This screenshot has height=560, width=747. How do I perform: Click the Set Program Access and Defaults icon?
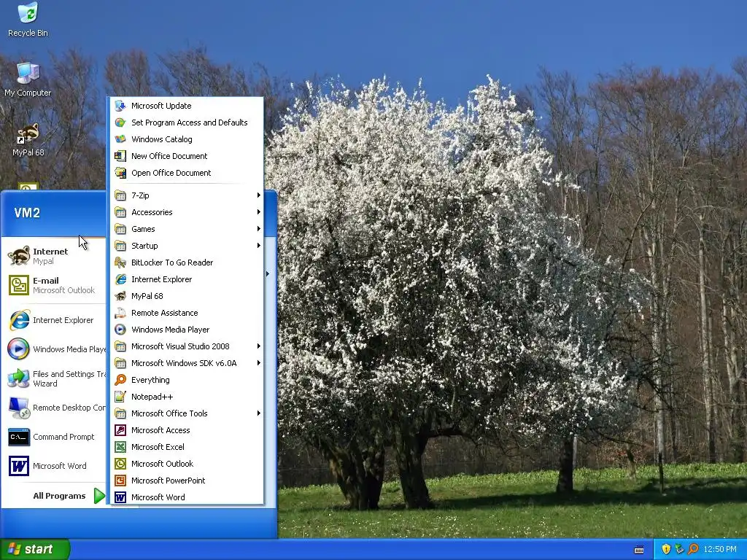coord(120,122)
